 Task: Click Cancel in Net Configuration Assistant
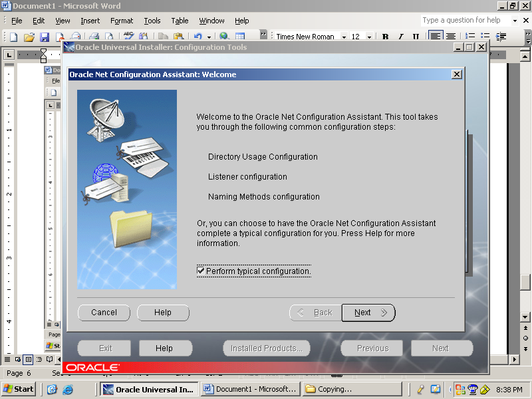104,313
